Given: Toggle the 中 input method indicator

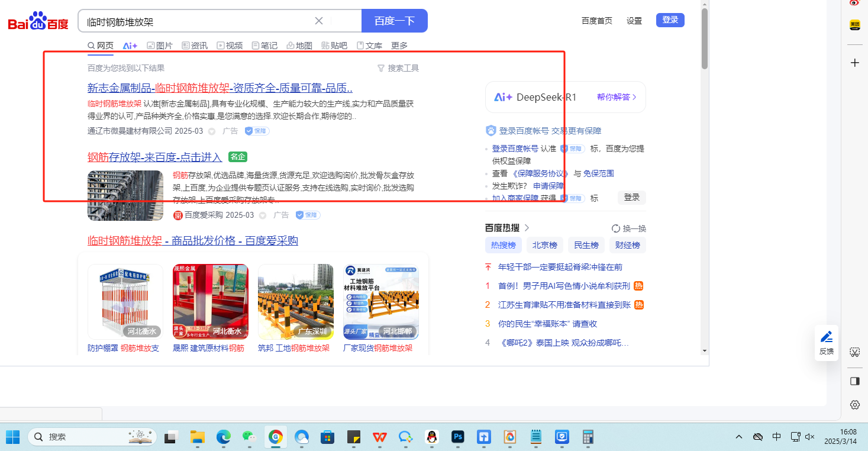Looking at the screenshot, I should [776, 437].
